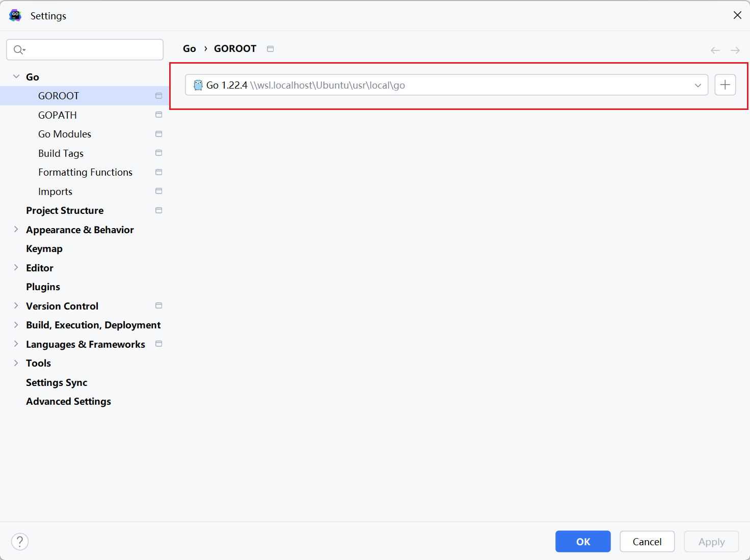Select Keymap in settings tree
The height and width of the screenshot is (560, 750).
(44, 249)
